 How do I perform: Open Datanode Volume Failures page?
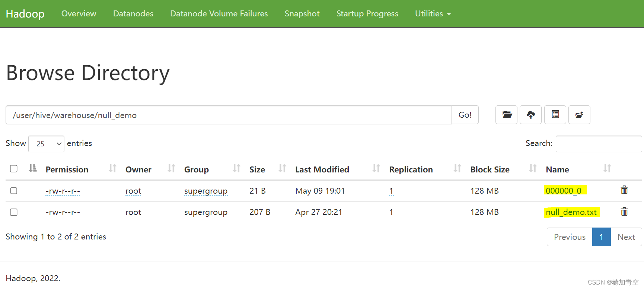click(219, 13)
